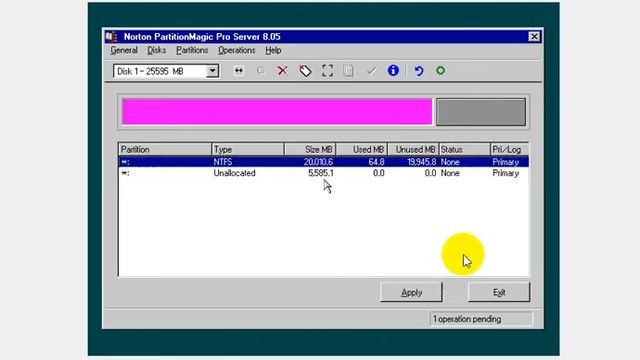Click the Apply button
640x360 pixels.
[411, 292]
